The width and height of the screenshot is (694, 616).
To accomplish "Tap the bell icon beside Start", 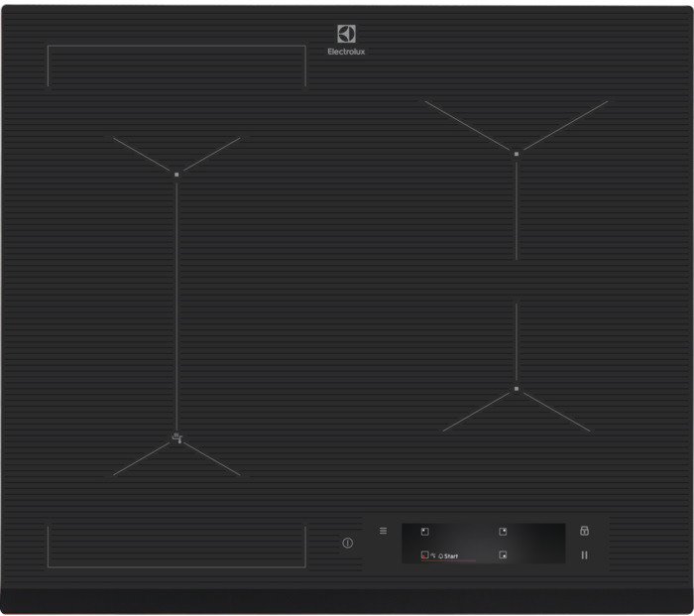I will 440,556.
